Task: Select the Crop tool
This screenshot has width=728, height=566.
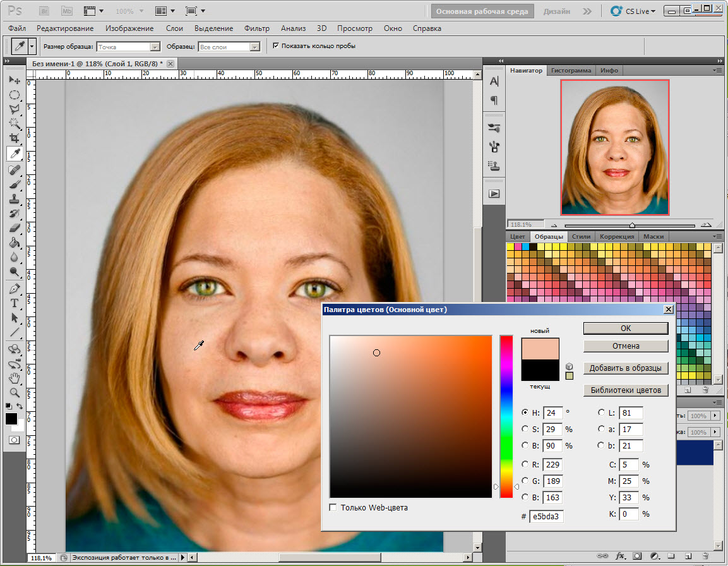Action: [15, 138]
